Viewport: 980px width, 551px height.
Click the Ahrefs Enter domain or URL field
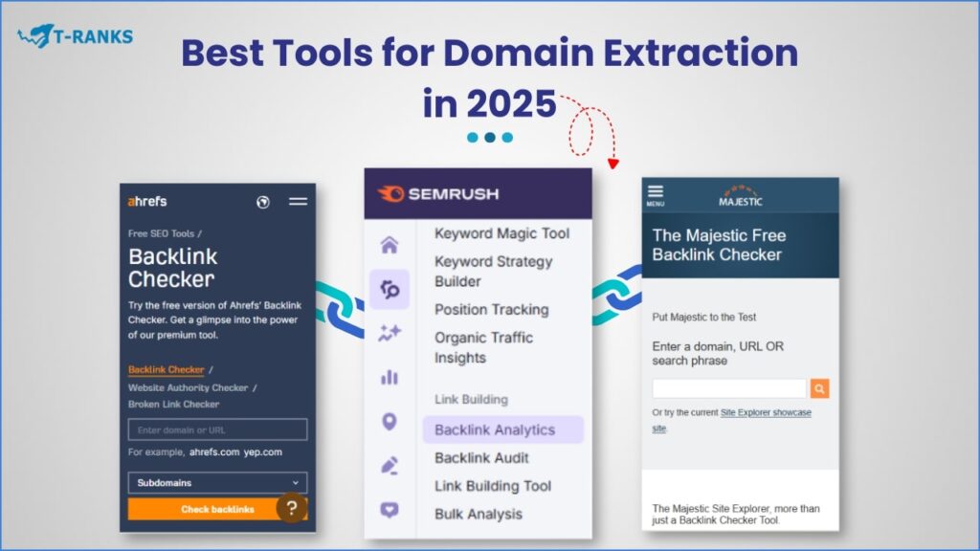coord(217,430)
